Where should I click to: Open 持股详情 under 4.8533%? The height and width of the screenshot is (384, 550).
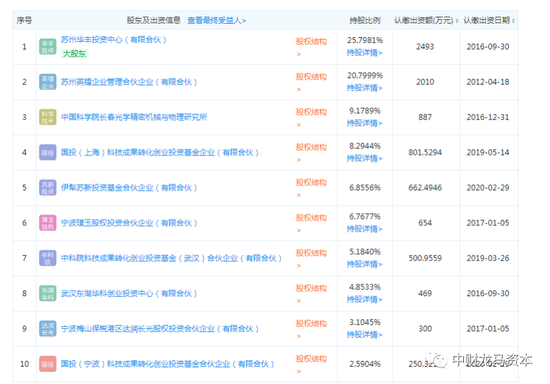coord(364,299)
